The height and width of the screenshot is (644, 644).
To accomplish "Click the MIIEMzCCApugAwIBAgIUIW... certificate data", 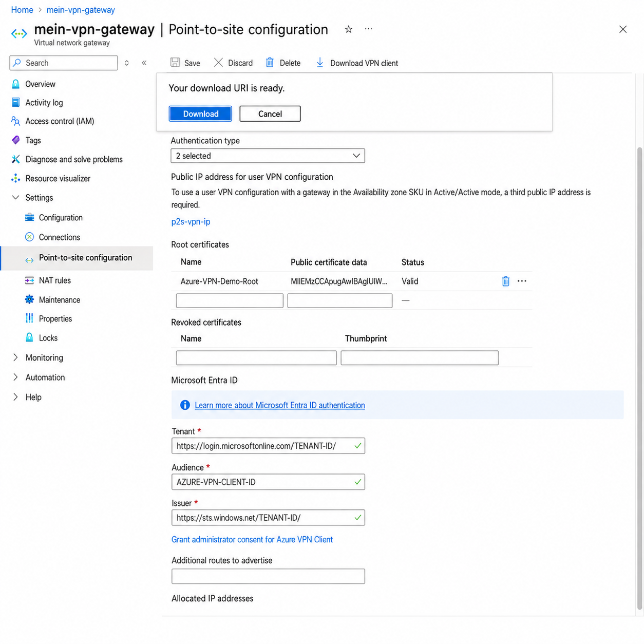I will 339,281.
